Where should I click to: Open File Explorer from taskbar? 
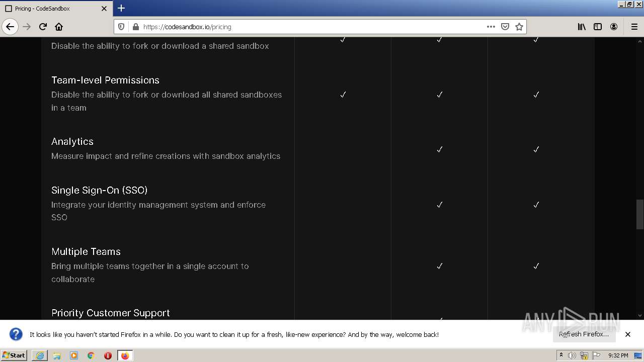coord(57,355)
